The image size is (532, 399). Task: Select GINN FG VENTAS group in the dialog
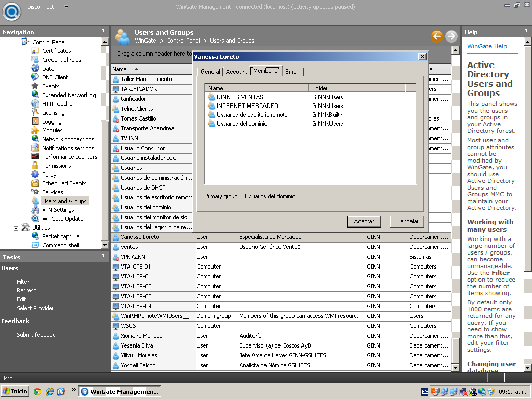click(240, 97)
